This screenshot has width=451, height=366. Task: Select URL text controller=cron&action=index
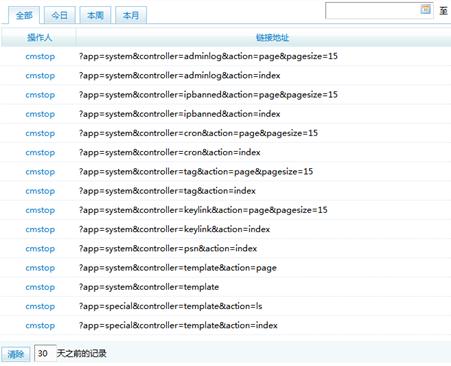pyautogui.click(x=170, y=153)
